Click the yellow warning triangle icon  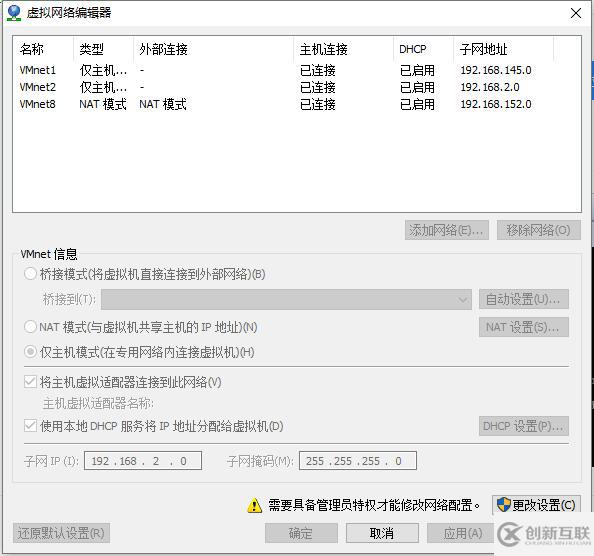pos(254,506)
